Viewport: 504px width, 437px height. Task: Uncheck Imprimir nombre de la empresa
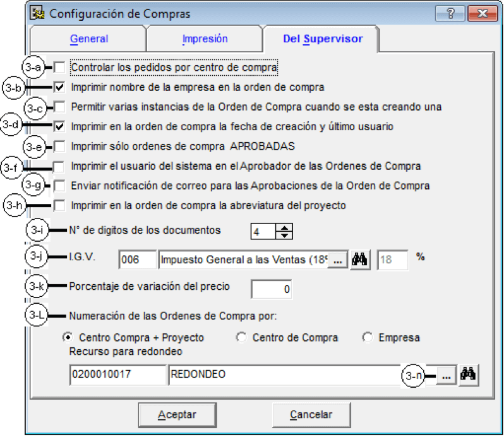coord(59,87)
